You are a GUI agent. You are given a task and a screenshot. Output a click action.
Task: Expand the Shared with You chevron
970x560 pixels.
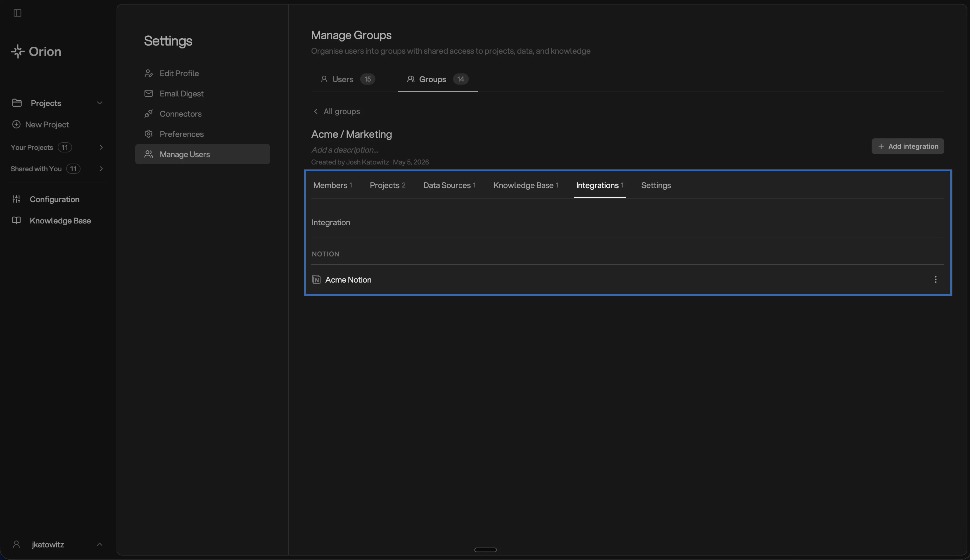click(101, 168)
